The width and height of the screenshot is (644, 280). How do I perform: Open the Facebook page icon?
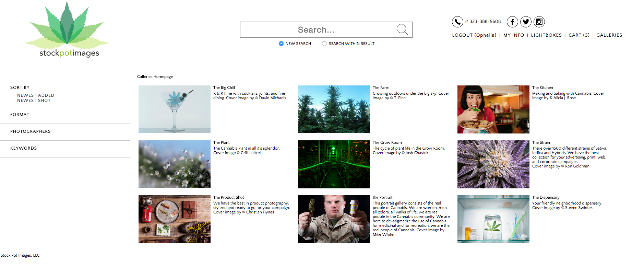512,22
